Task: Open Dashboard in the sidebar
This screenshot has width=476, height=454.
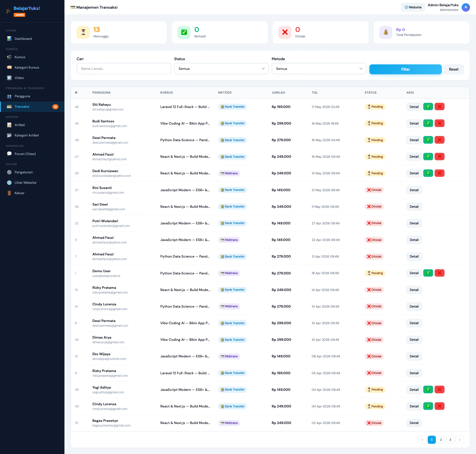Action: tap(32, 39)
